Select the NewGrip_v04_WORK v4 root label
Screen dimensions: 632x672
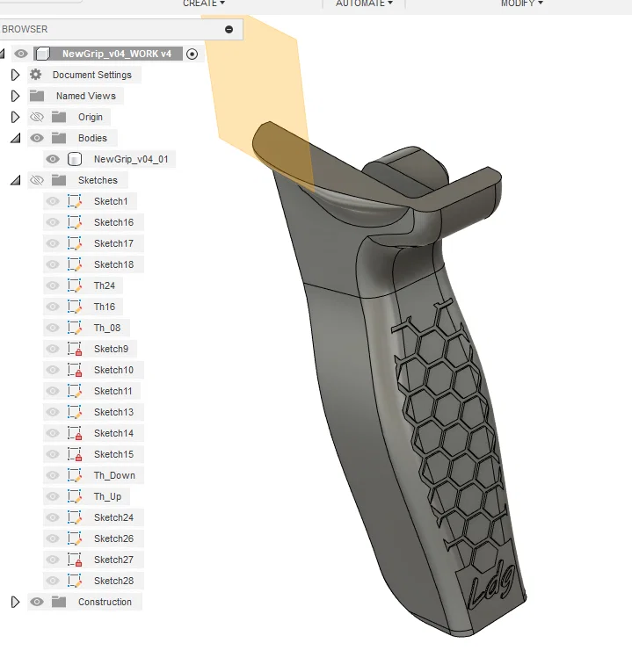point(117,54)
